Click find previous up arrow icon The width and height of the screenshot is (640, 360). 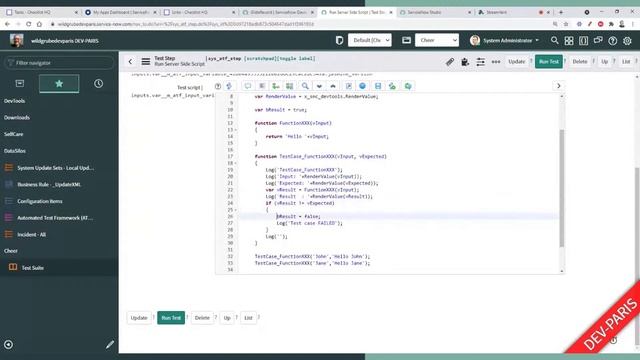pyautogui.click(x=333, y=86)
